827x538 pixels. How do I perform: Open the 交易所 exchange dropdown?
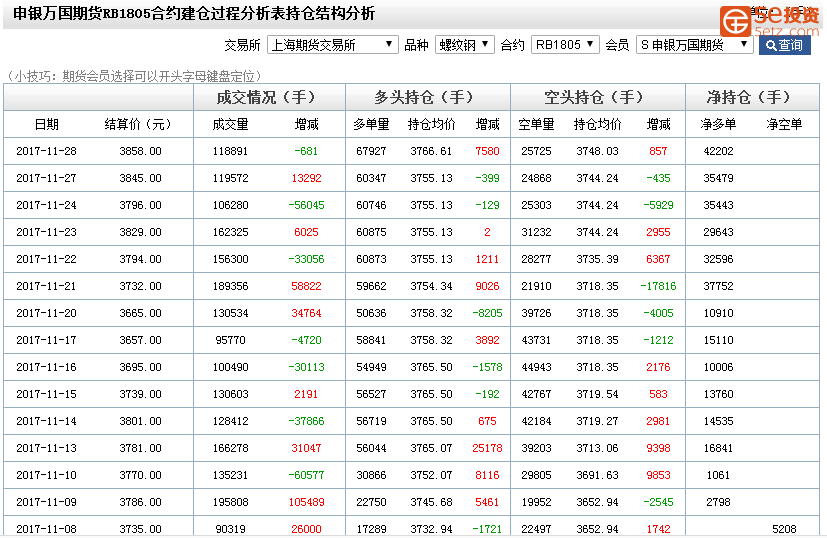(x=332, y=45)
